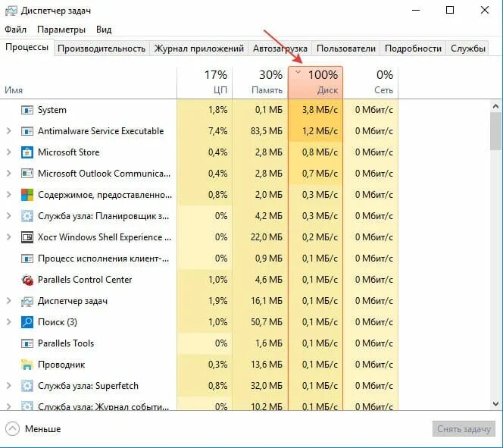Select the Parallels Tools process name
The image size is (503, 448).
coord(66,343)
